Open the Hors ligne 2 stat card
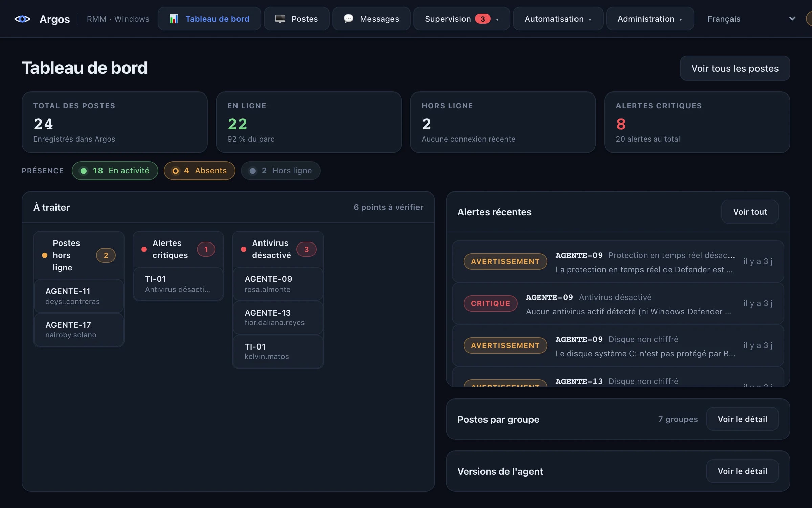812x508 pixels. (x=503, y=122)
